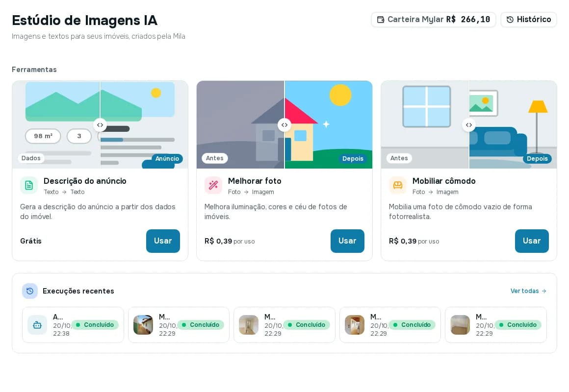Click the before/after handle on the Mobiliar cômodo preview

(469, 125)
